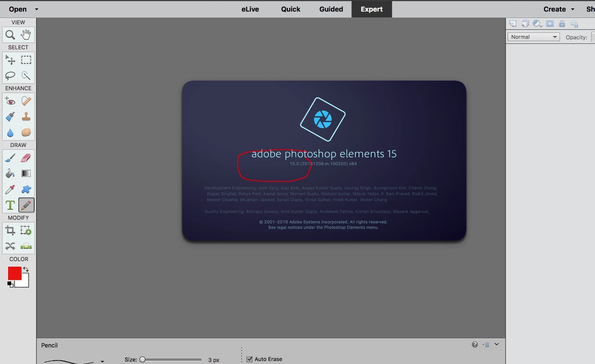The height and width of the screenshot is (364, 595).
Task: Switch to the Quick edit tab
Action: coord(291,9)
